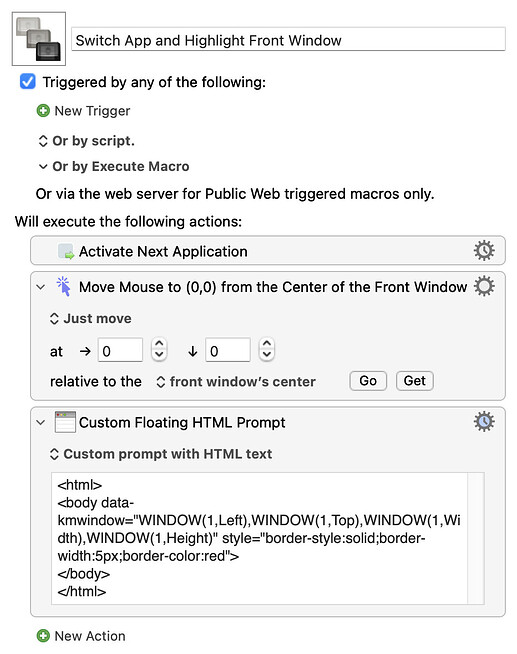The image size is (517, 654).
Task: Click the macro icon thumbnail
Action: coord(39,39)
